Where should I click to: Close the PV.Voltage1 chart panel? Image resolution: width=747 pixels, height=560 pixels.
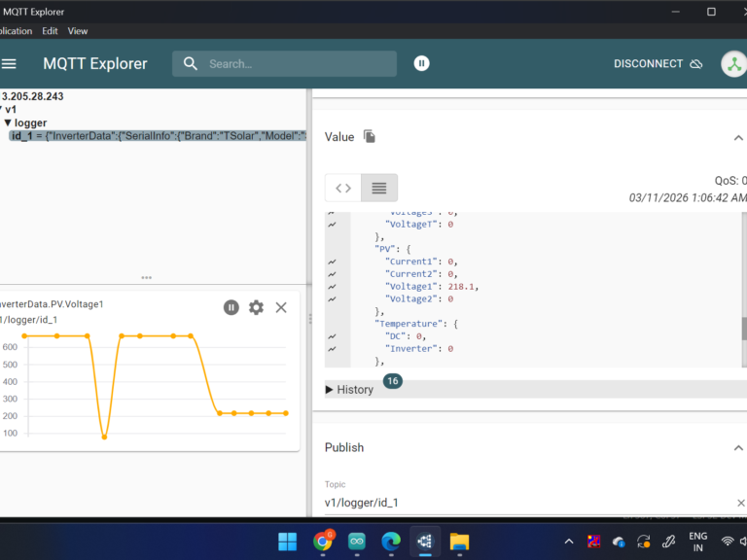281,307
